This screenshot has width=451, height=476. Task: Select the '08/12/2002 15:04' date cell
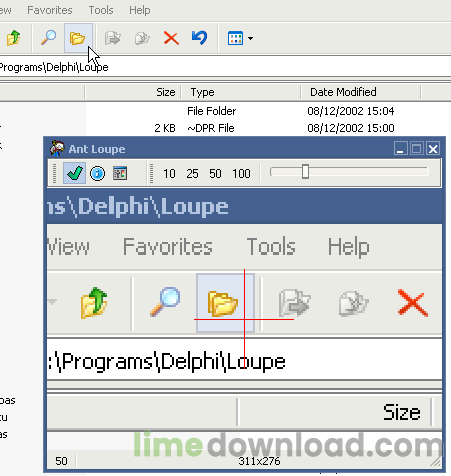[351, 111]
